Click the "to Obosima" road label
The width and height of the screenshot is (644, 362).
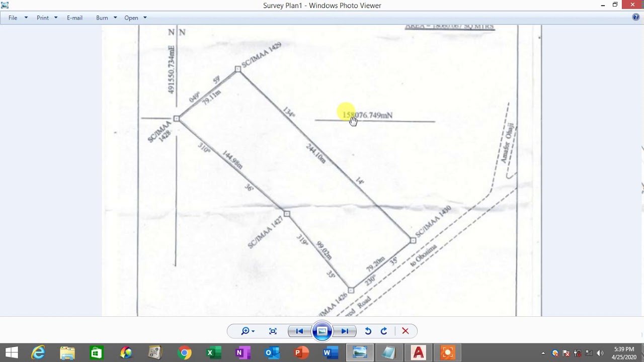[423, 255]
